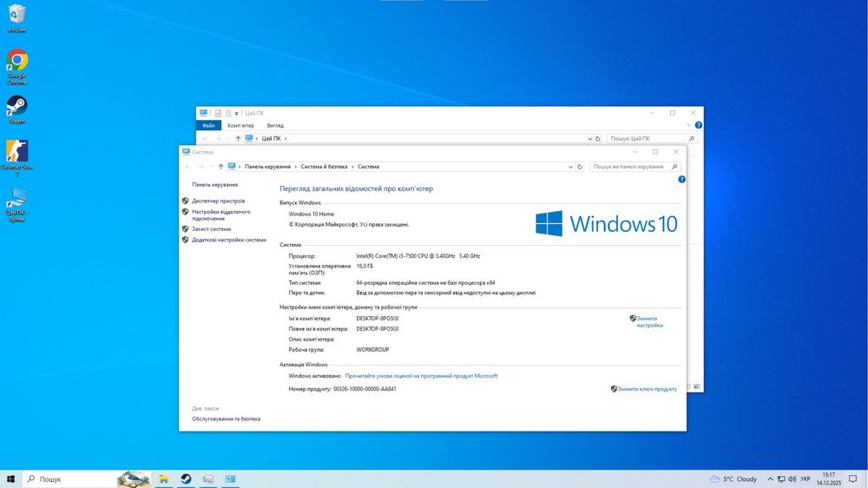Go up one level in Цей ПК window
The image size is (868, 488).
[238, 138]
